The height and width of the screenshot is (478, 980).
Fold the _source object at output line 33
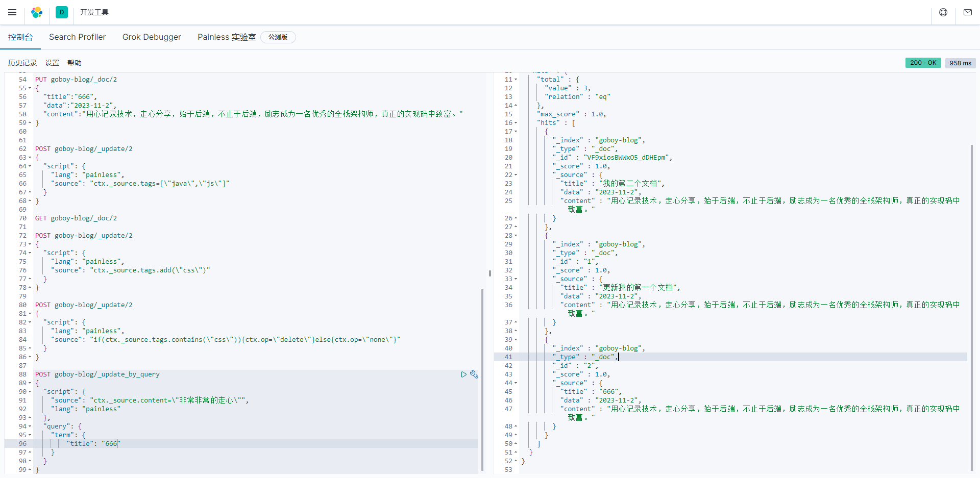point(516,279)
